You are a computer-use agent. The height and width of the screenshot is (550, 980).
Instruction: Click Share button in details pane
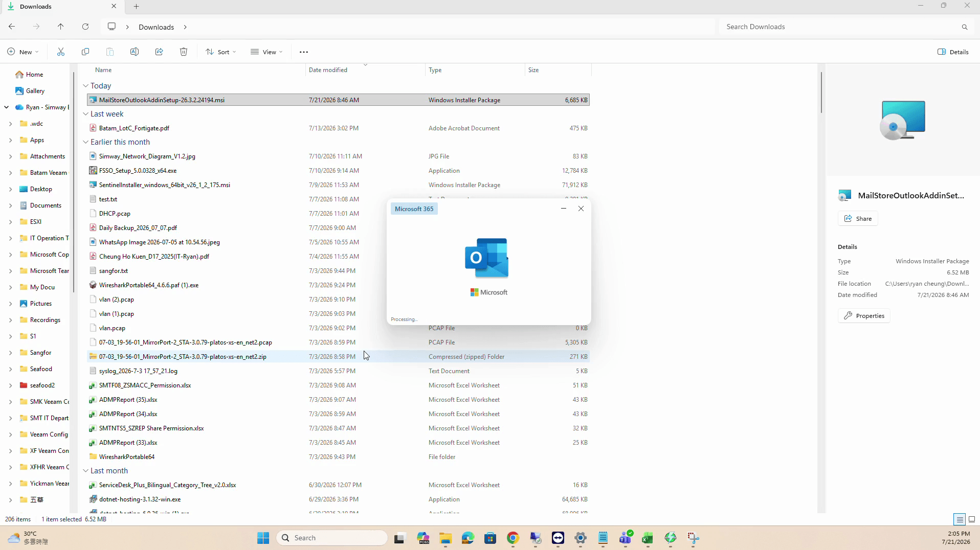click(x=858, y=218)
